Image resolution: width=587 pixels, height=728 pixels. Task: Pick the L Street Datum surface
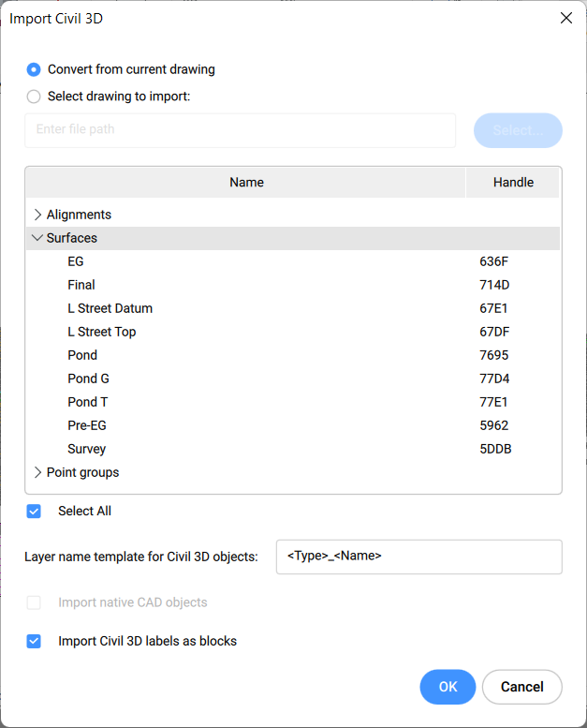110,308
